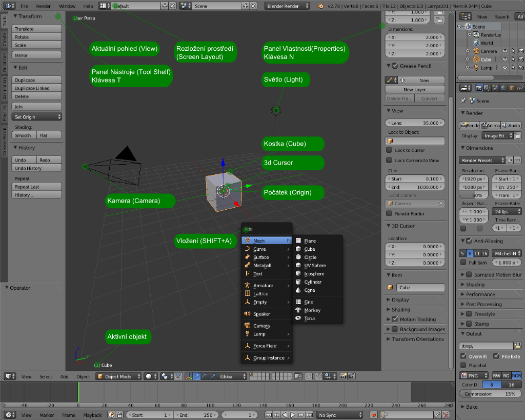
Task: Click the Render properties tab icon
Action: (x=480, y=88)
